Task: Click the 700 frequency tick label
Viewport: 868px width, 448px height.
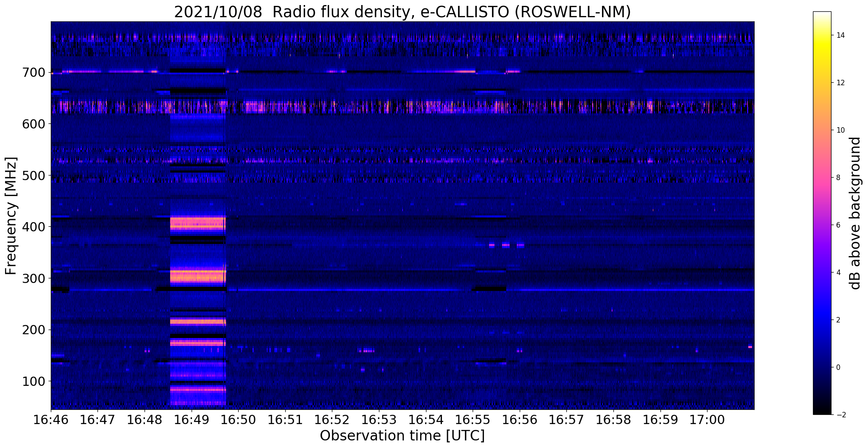Action: coord(34,73)
